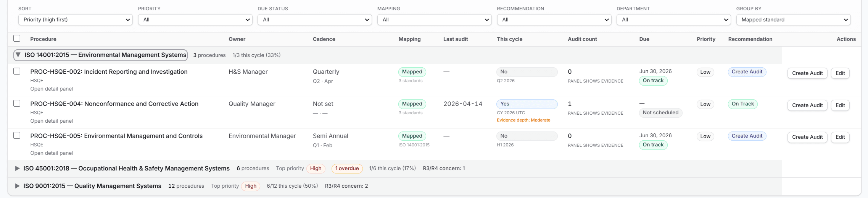The height and width of the screenshot is (198, 868).
Task: Click the Audit count column header
Action: (x=582, y=39)
